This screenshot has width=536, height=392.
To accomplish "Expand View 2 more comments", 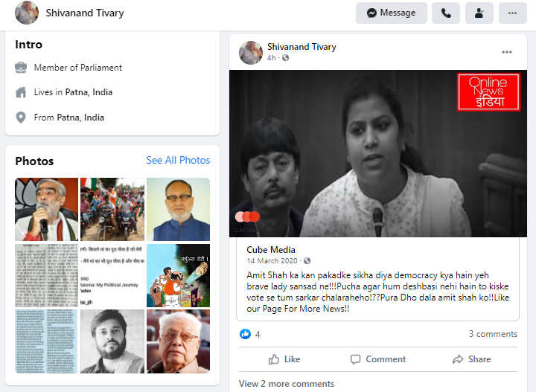I will [287, 384].
